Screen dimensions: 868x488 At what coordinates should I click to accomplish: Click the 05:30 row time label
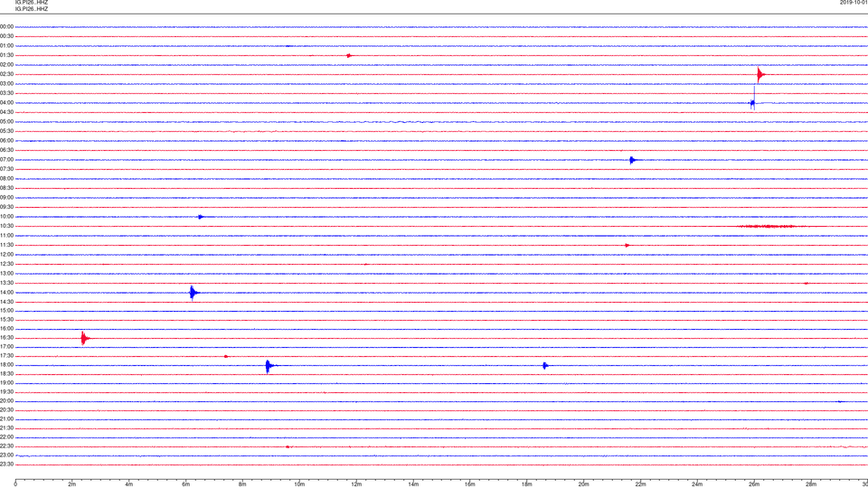[x=6, y=131]
